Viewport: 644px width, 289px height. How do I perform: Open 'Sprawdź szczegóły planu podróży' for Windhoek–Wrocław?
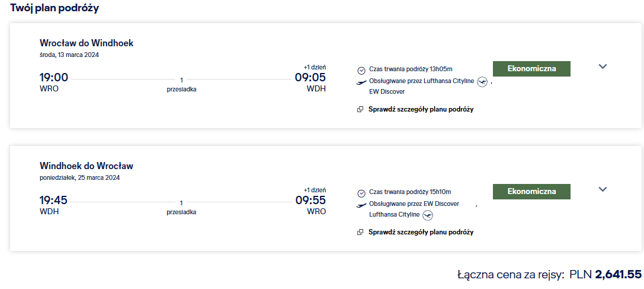pyautogui.click(x=421, y=232)
